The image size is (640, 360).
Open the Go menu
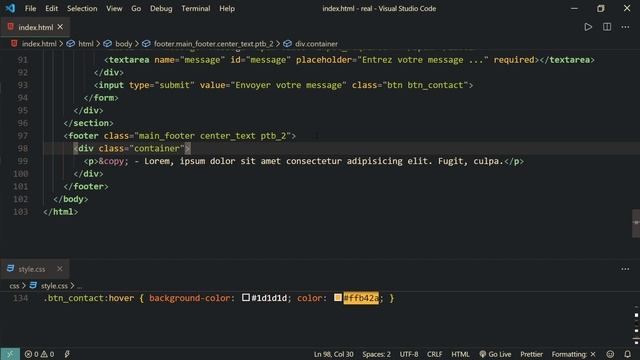pyautogui.click(x=136, y=8)
